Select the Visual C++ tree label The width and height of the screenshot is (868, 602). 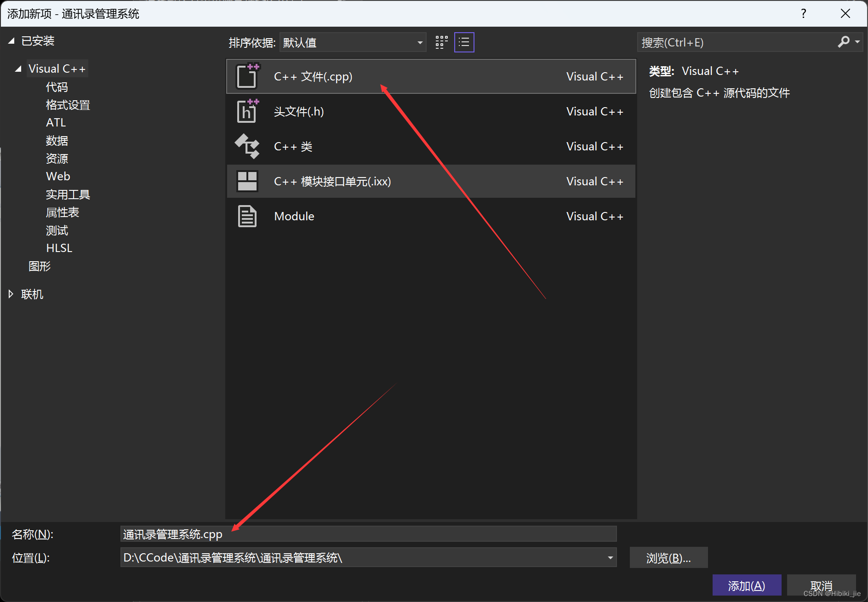click(x=57, y=69)
